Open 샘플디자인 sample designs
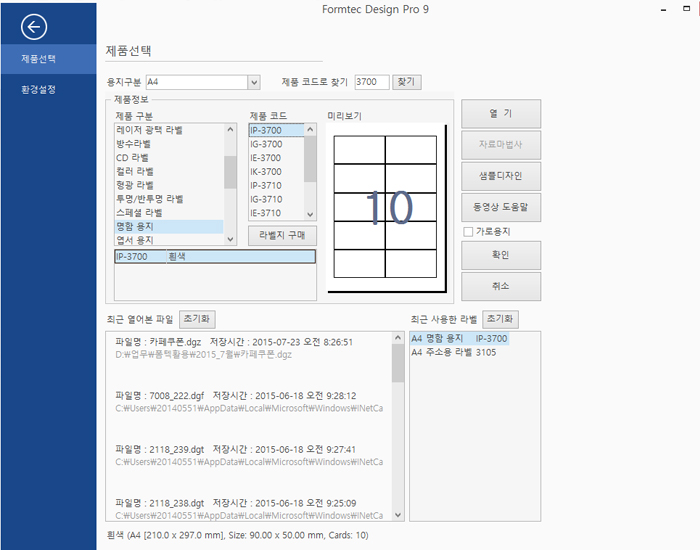This screenshot has height=550, width=700. tap(501, 176)
